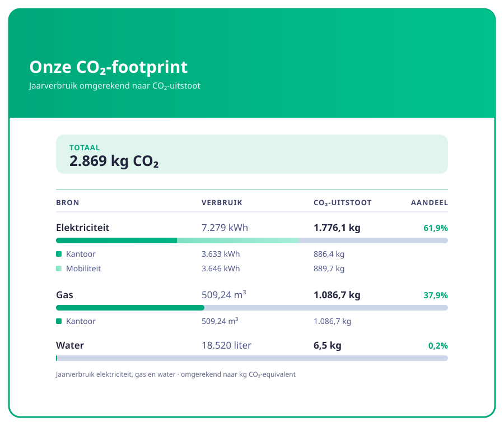Click the bold emission '1.086,7 kg'
This screenshot has height=426, width=504.
click(x=337, y=295)
